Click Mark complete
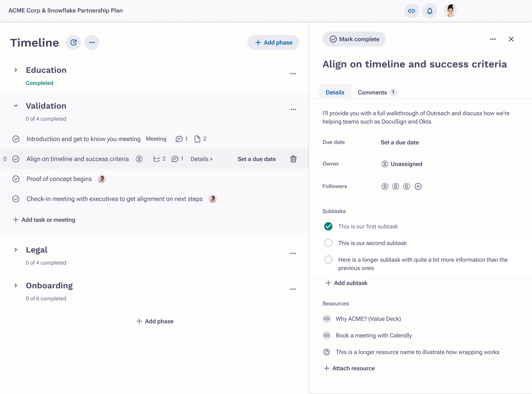The width and height of the screenshot is (532, 394). [354, 39]
